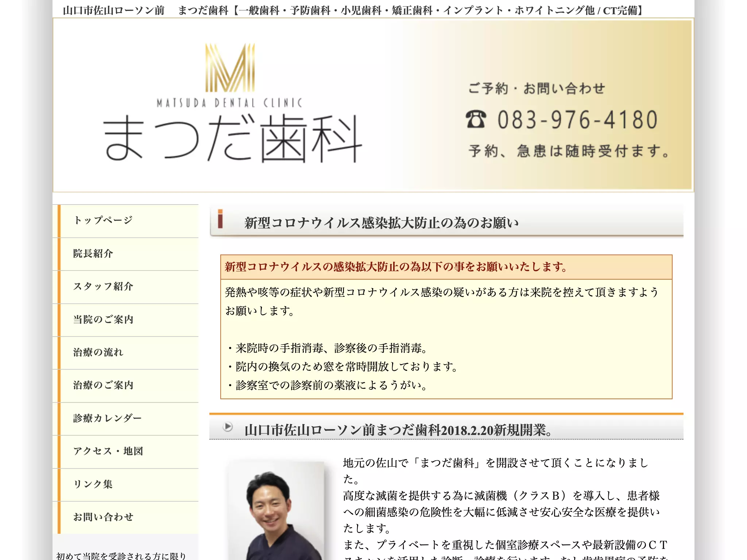Open アクセス・地図 page
The image size is (747, 560).
pyautogui.click(x=125, y=451)
